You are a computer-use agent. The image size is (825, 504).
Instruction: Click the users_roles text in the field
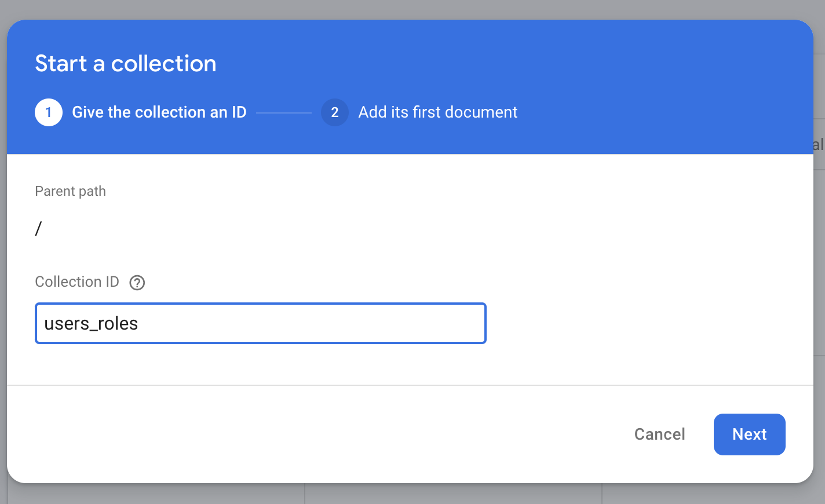91,323
